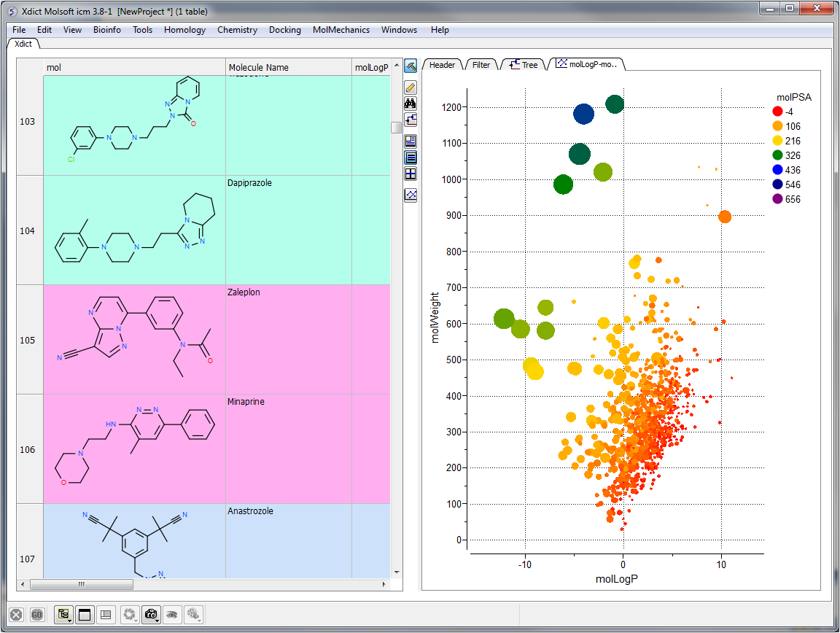The image size is (840, 633).
Task: Switch to the Filter tab
Action: [481, 65]
